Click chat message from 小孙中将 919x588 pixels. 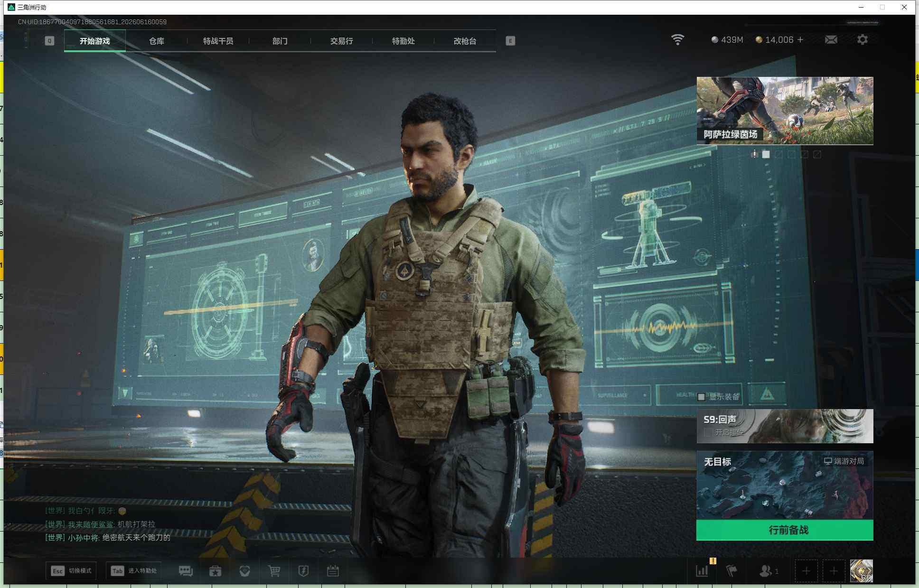click(108, 538)
